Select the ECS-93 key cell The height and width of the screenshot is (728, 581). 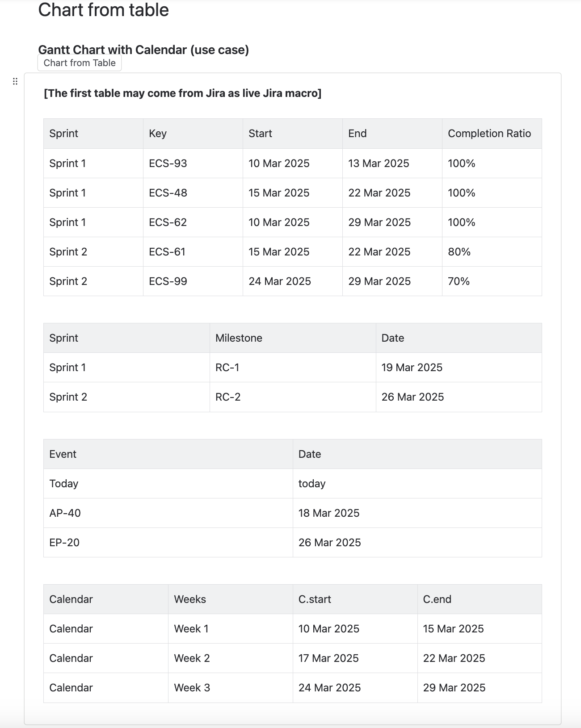(168, 163)
